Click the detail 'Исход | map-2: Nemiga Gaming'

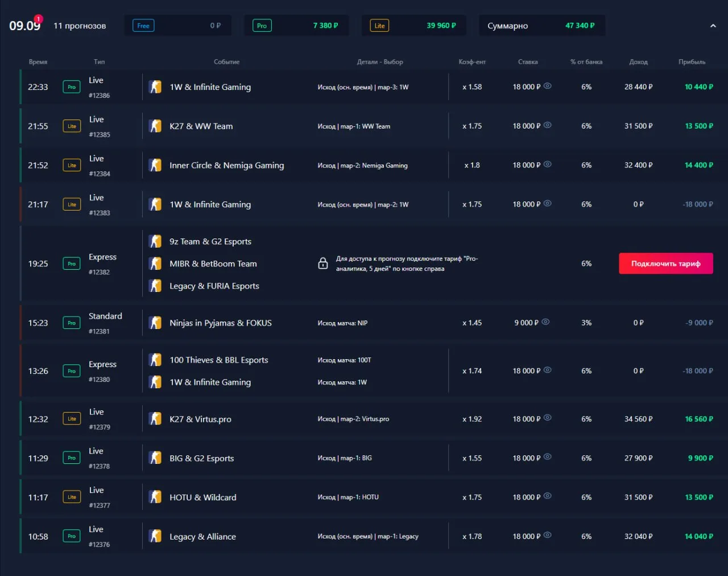pyautogui.click(x=363, y=166)
